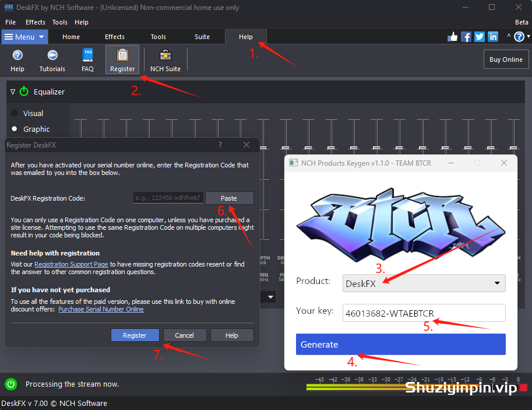Switch to the Suite tab
The image size is (532, 410).
[202, 37]
